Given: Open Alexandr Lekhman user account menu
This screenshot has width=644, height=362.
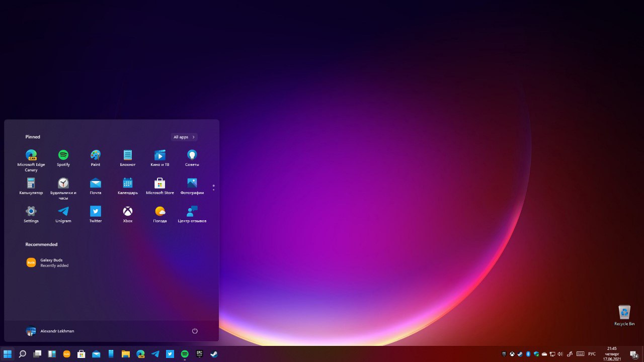Looking at the screenshot, I should point(50,331).
